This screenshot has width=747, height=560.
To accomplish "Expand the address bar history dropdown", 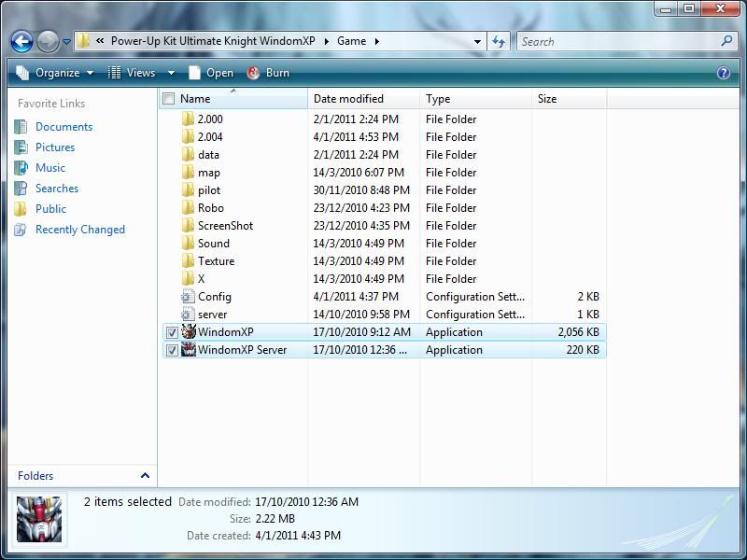I will [477, 41].
